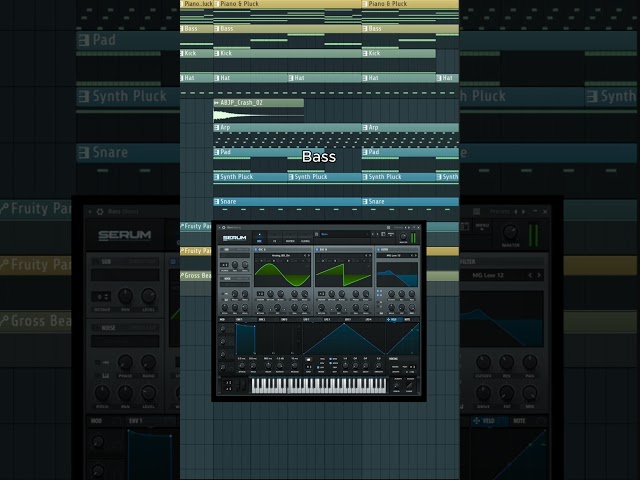Open the MATRIX tab in Serum

[x=290, y=238]
